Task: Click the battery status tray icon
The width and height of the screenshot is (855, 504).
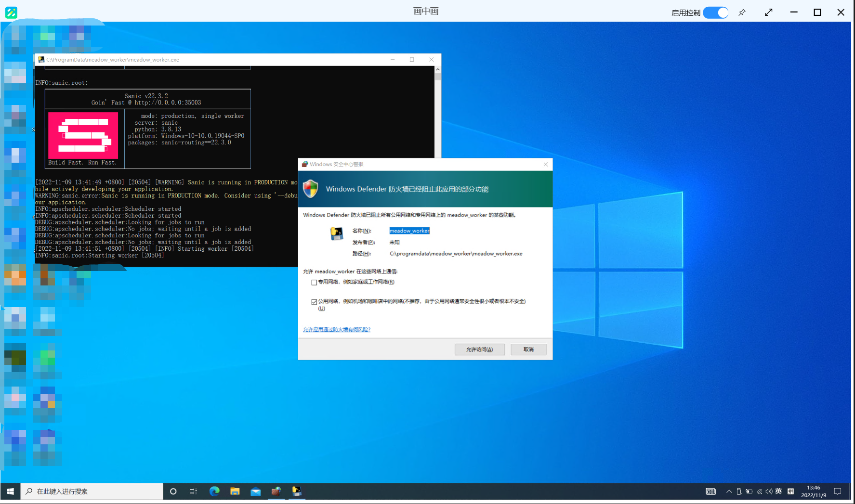Action: click(x=749, y=491)
